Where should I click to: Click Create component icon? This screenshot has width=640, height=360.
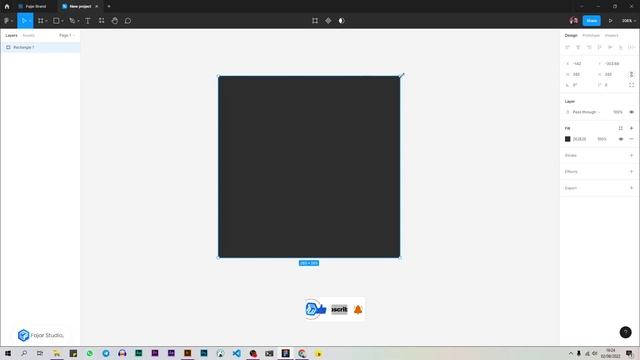click(x=328, y=20)
